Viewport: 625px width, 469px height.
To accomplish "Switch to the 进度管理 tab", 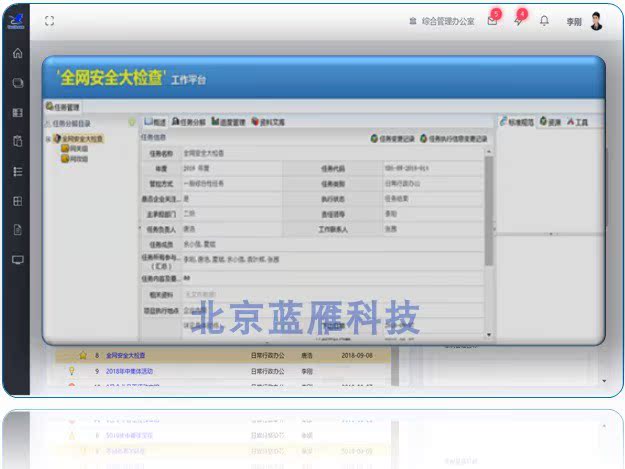I will [x=228, y=122].
